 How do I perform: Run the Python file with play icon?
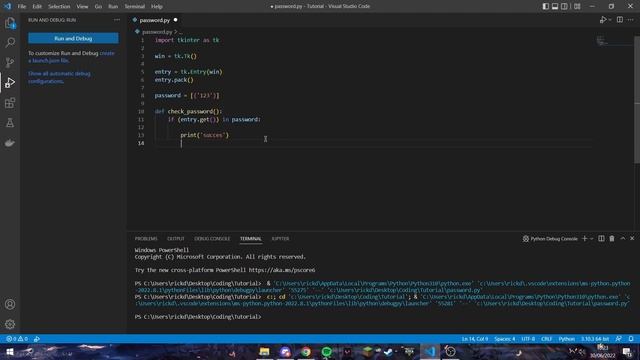[x=602, y=20]
